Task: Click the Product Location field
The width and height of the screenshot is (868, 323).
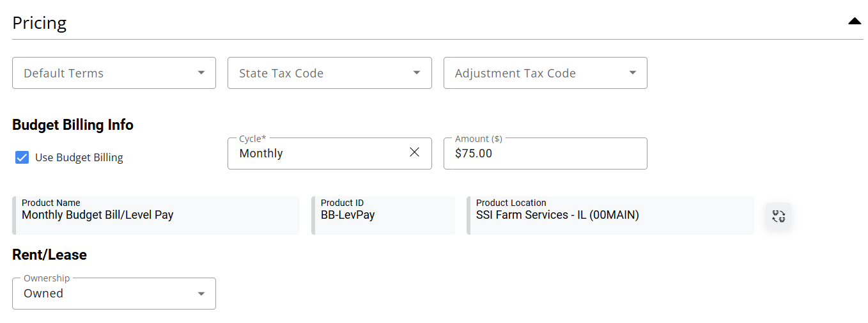Action: pos(610,216)
